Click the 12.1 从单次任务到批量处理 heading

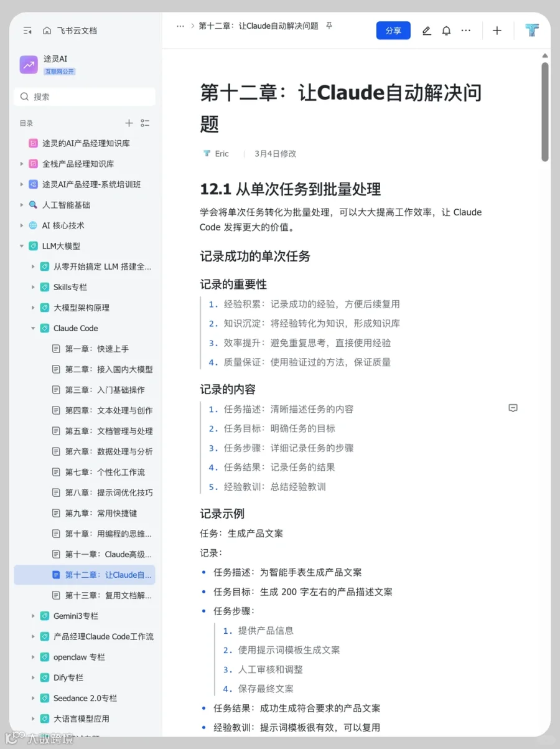(291, 189)
